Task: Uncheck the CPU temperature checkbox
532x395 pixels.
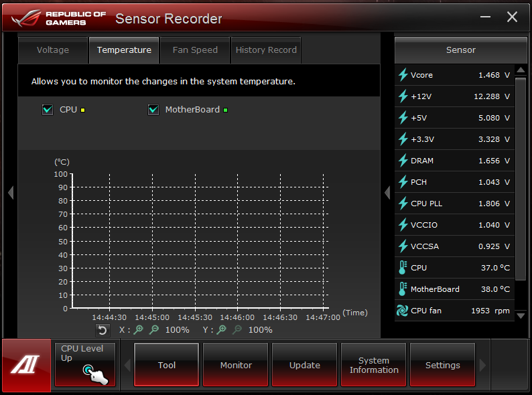Action: 48,110
